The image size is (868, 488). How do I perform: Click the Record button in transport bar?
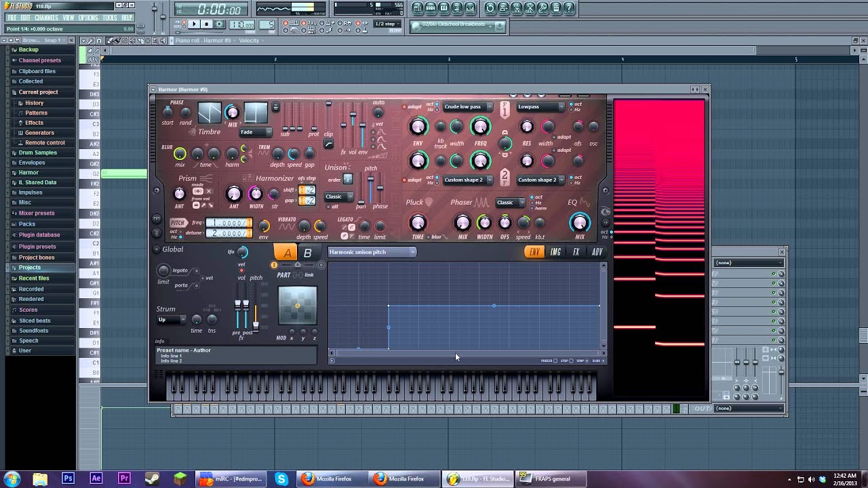tap(218, 24)
